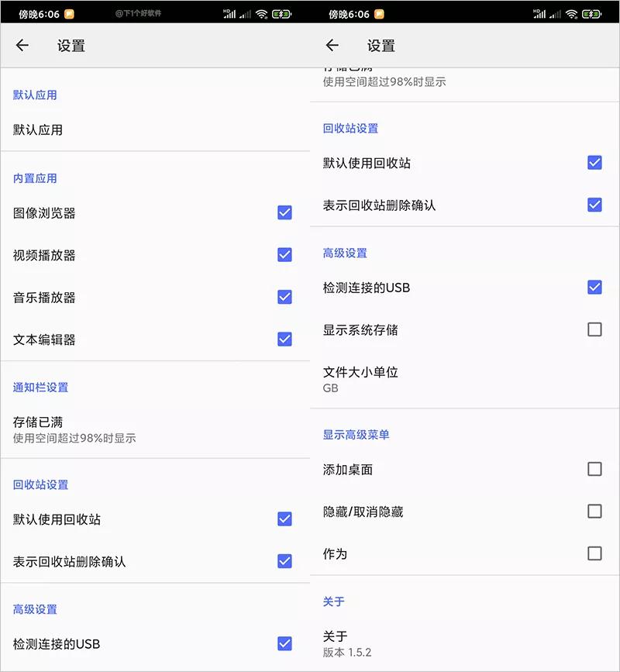Tap the back arrow in the right settings panel

pyautogui.click(x=332, y=46)
